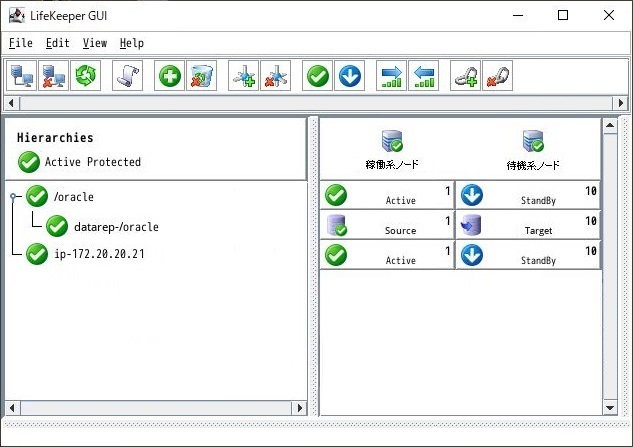Screen dimensions: 633x447
Task: Select the 待機系ノード server icon
Action: (x=533, y=141)
